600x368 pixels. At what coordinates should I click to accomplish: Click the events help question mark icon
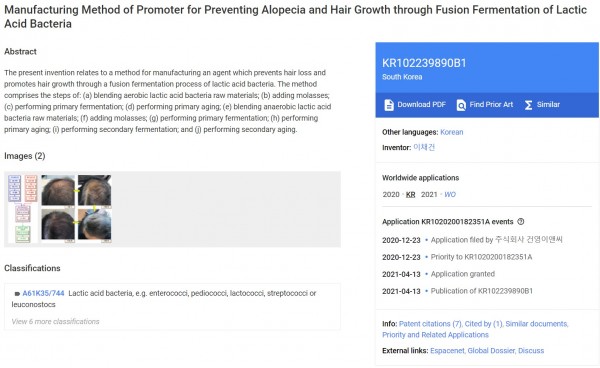pyautogui.click(x=520, y=221)
